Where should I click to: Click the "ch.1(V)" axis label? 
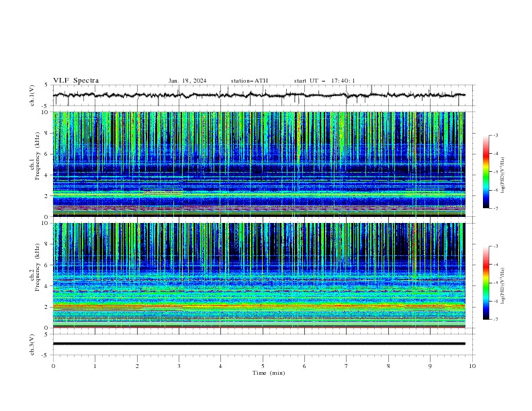click(32, 95)
